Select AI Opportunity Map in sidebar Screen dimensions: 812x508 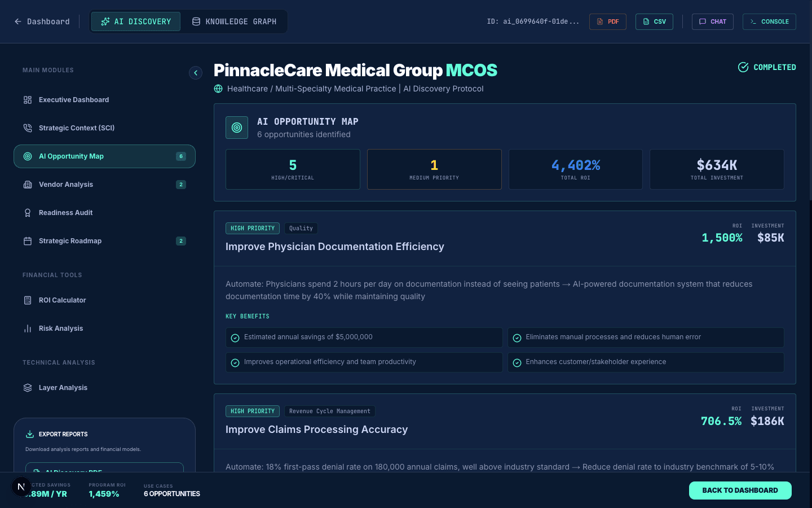[x=104, y=156]
